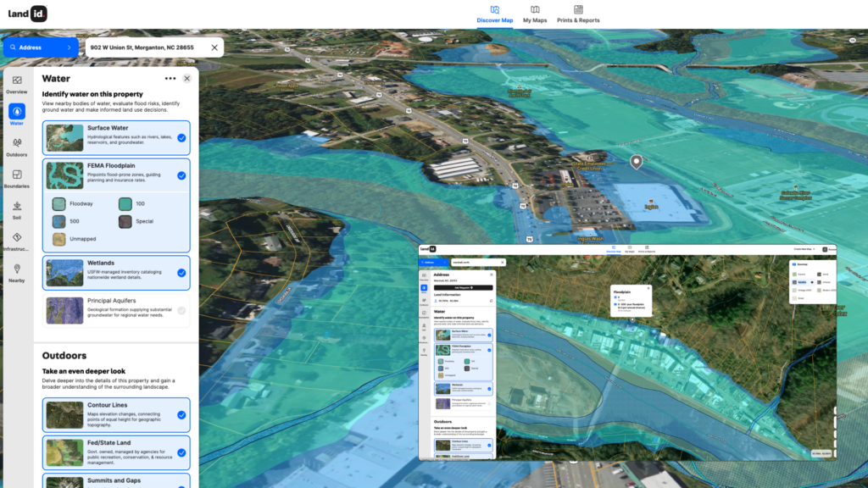Screen dimensions: 868x488
Task: Clear the address search field
Action: coord(214,48)
